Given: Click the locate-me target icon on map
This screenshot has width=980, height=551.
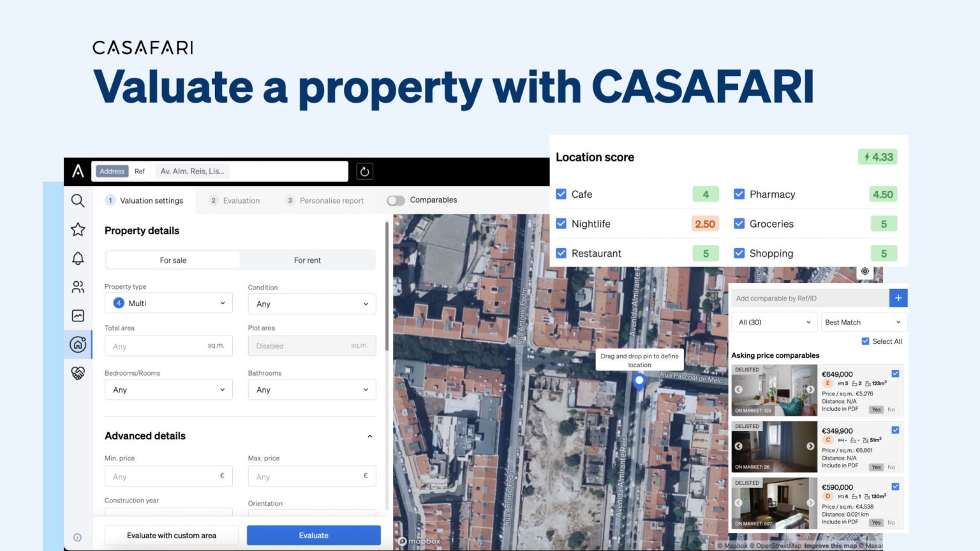Looking at the screenshot, I should coord(865,271).
